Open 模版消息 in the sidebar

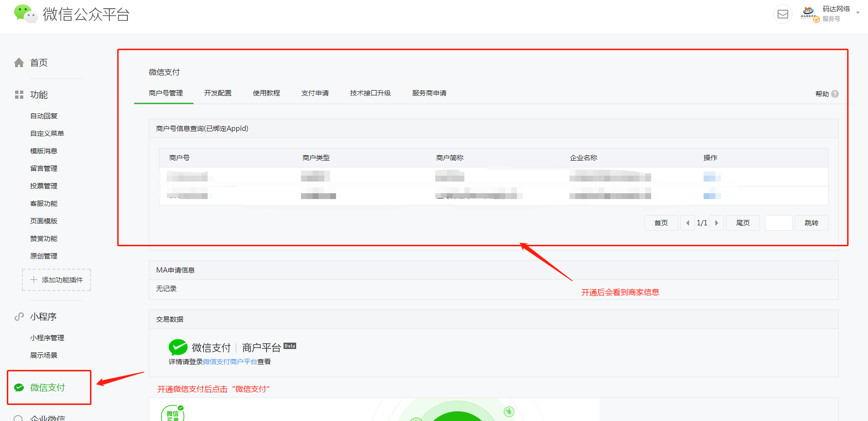click(44, 151)
